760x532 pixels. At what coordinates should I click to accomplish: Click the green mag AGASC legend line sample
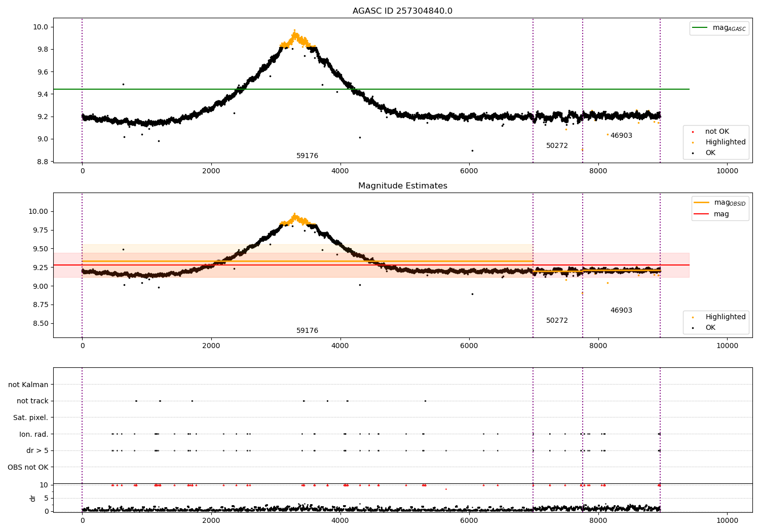click(700, 28)
